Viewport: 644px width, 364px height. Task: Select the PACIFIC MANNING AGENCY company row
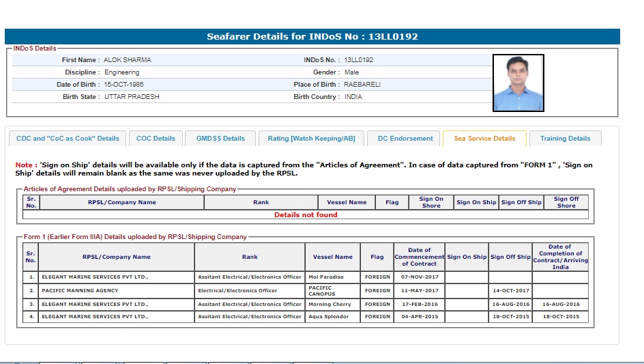click(80, 290)
